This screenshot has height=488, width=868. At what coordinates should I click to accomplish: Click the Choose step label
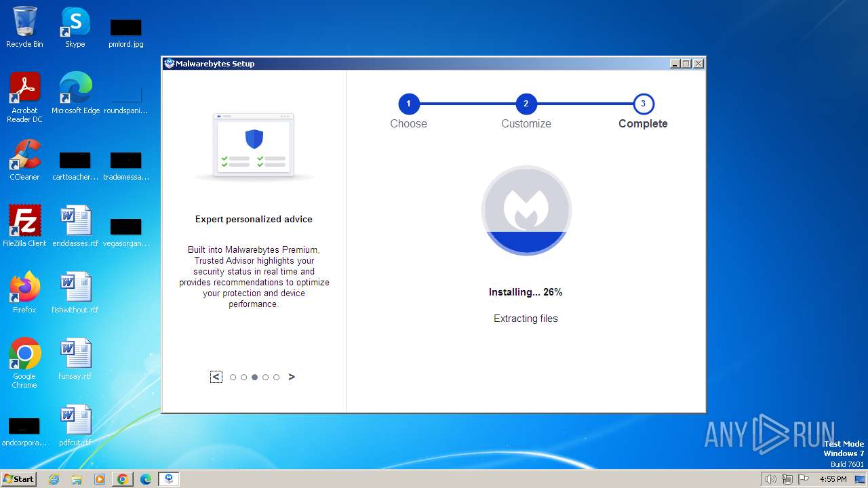pos(408,123)
